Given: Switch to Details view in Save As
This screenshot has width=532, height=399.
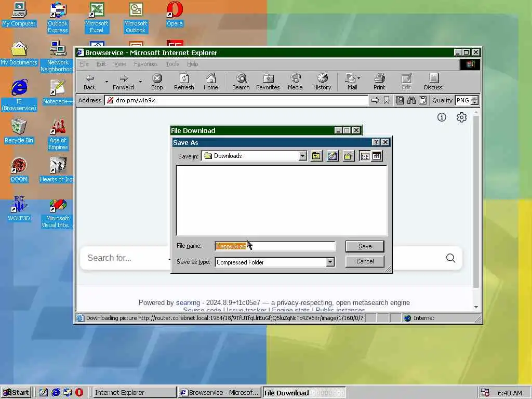Looking at the screenshot, I should [377, 156].
